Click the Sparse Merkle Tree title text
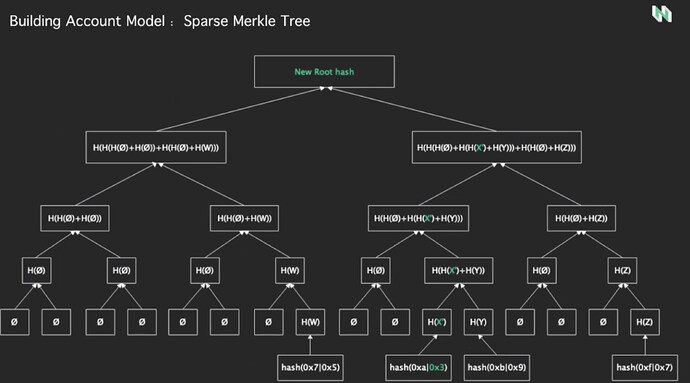This screenshot has width=690, height=383. (x=247, y=21)
